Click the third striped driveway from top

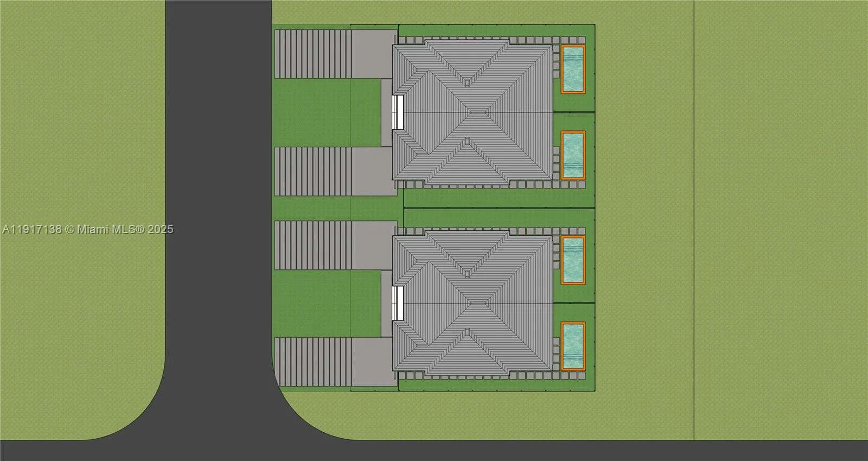(313, 245)
